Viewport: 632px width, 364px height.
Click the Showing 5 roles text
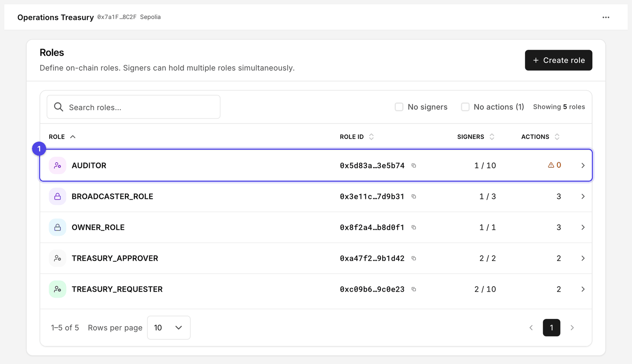[559, 107]
